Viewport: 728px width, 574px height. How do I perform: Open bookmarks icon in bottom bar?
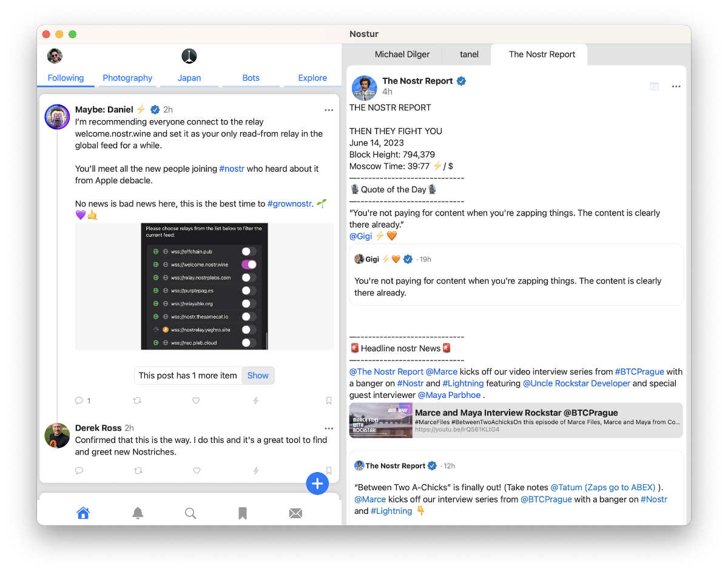[243, 513]
